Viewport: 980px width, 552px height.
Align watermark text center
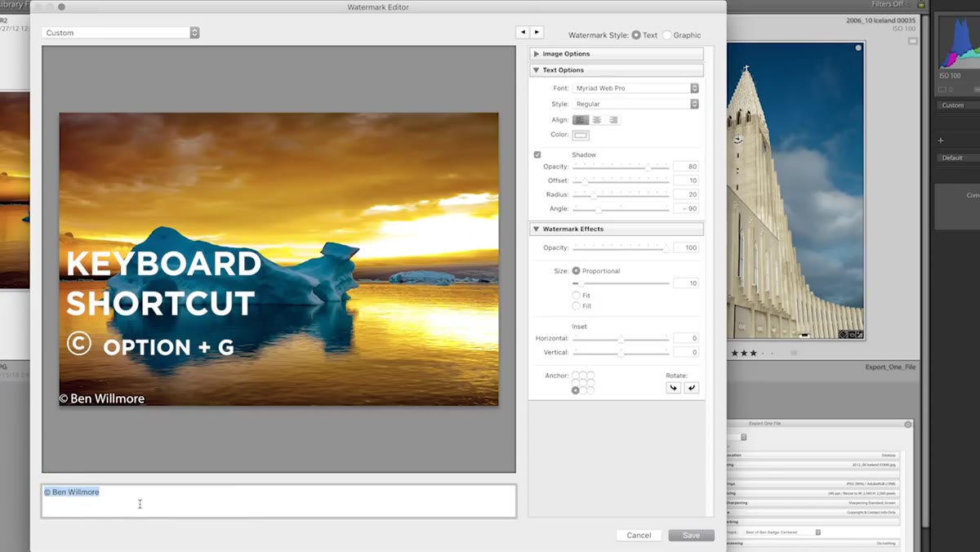click(597, 120)
